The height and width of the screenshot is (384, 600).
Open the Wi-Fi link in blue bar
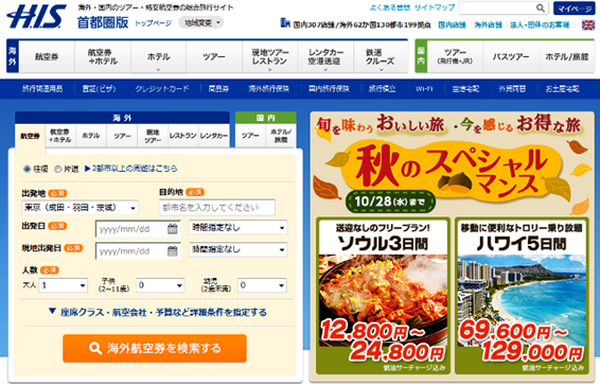coord(424,89)
